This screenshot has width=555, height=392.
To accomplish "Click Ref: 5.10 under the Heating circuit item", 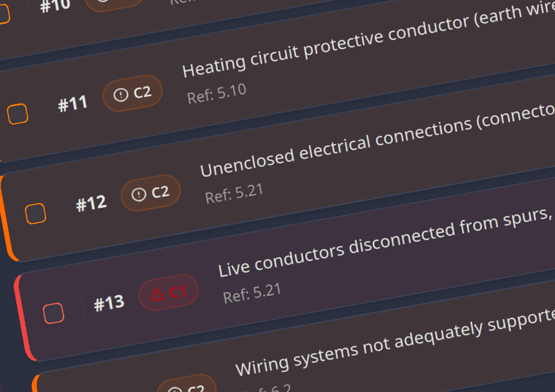I will point(217,94).
